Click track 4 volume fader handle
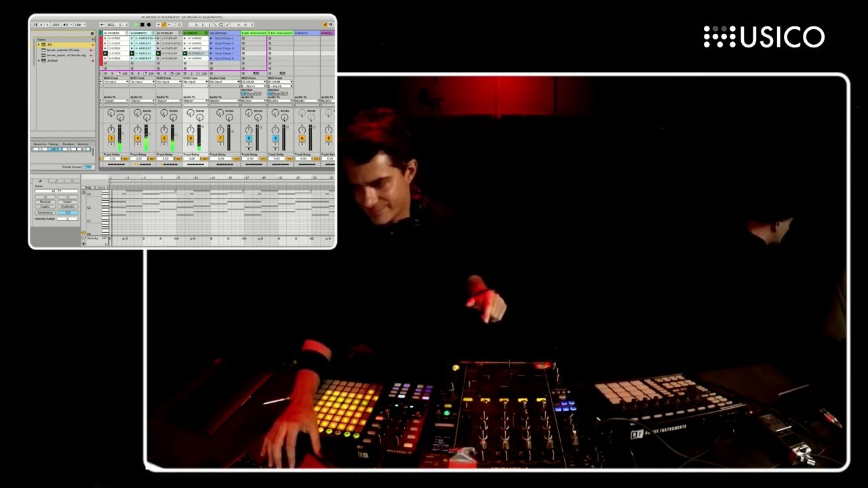Viewport: 868px width, 488px height. point(150,134)
